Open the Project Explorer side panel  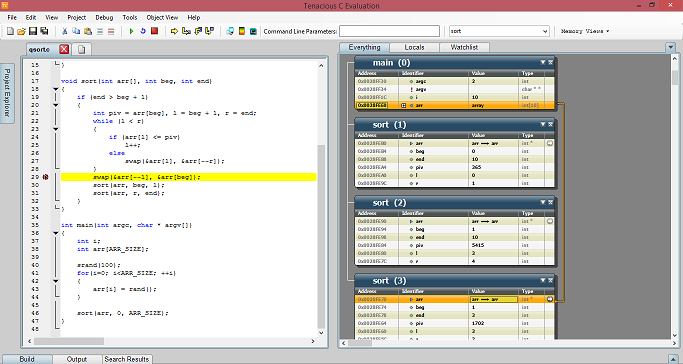(7, 93)
